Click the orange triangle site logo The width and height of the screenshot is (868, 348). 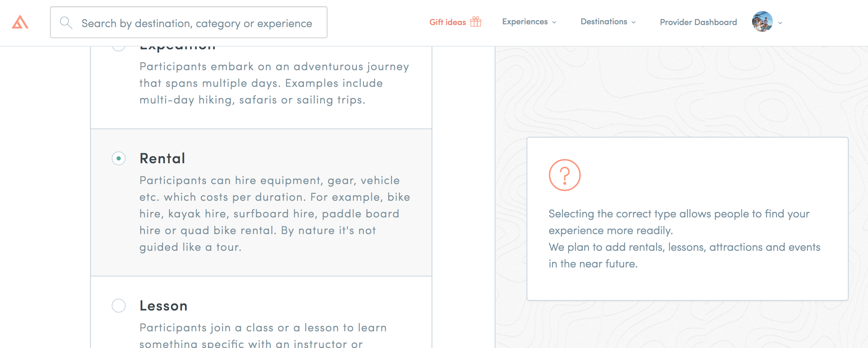point(20,22)
